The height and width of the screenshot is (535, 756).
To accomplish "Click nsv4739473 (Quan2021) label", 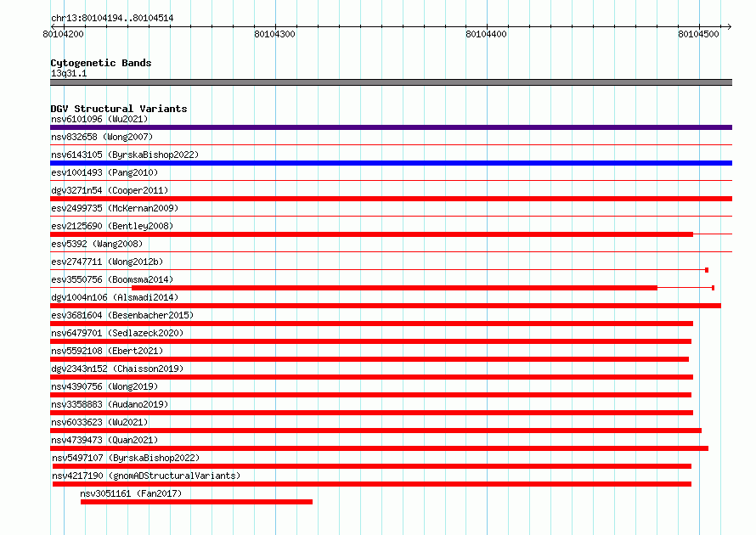I will [x=104, y=440].
